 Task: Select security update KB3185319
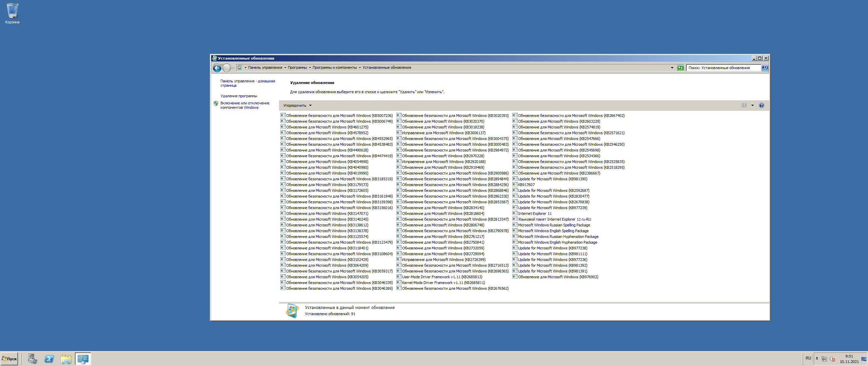click(337, 179)
